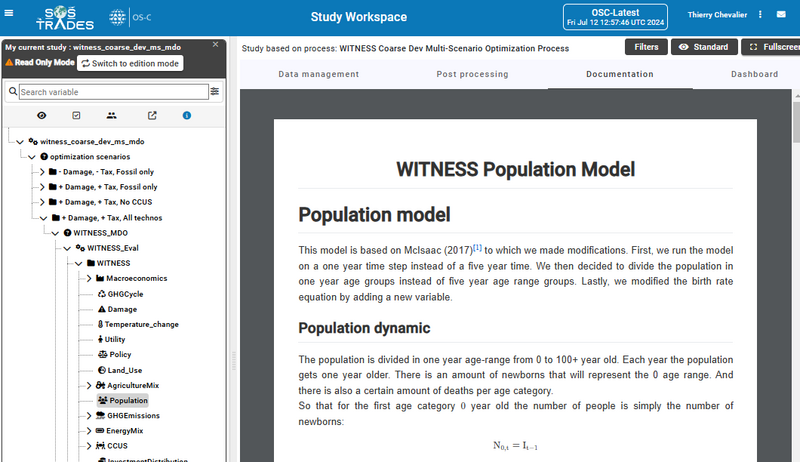Close the current study panel
This screenshot has width=800, height=462.
[x=215, y=44]
